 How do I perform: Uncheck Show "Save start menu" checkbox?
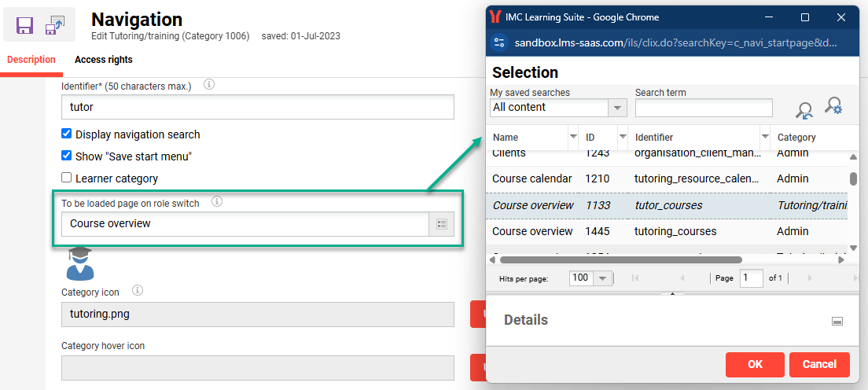coord(66,156)
